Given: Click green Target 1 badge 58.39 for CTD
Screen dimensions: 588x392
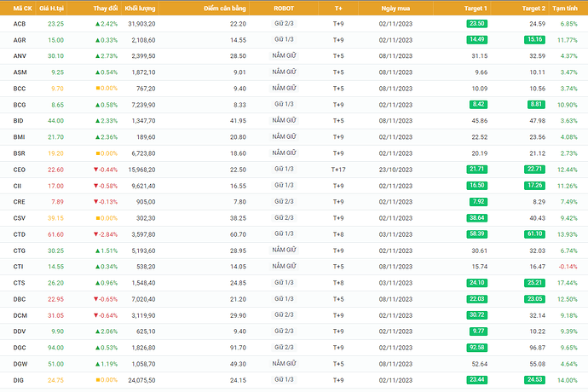Looking at the screenshot, I should point(477,234).
